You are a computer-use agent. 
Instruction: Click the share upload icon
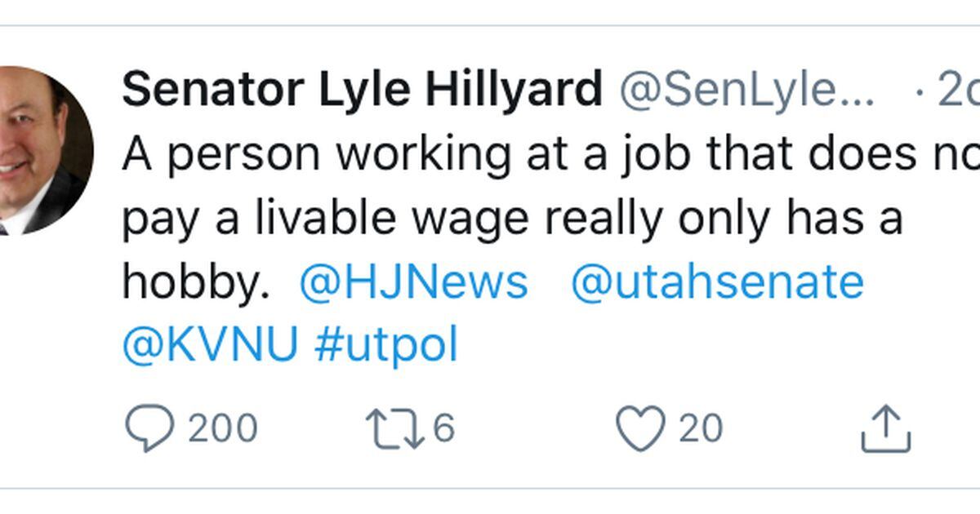coord(886,429)
